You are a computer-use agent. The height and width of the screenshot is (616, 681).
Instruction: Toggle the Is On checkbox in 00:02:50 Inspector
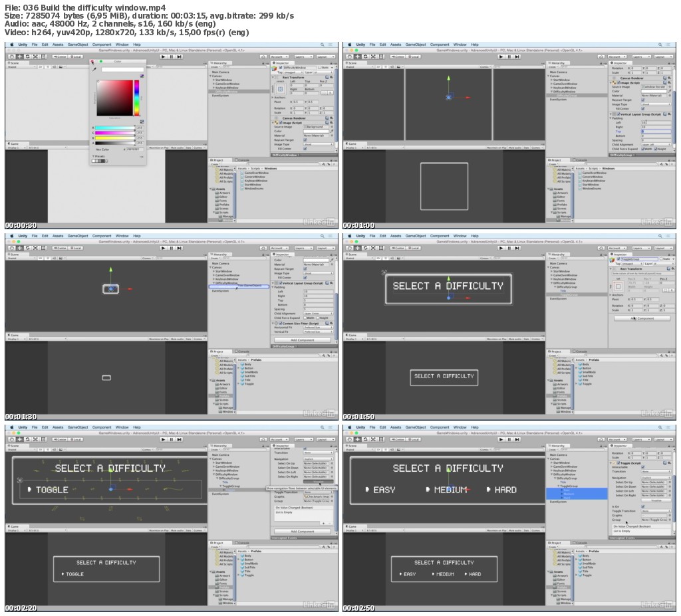coord(643,506)
